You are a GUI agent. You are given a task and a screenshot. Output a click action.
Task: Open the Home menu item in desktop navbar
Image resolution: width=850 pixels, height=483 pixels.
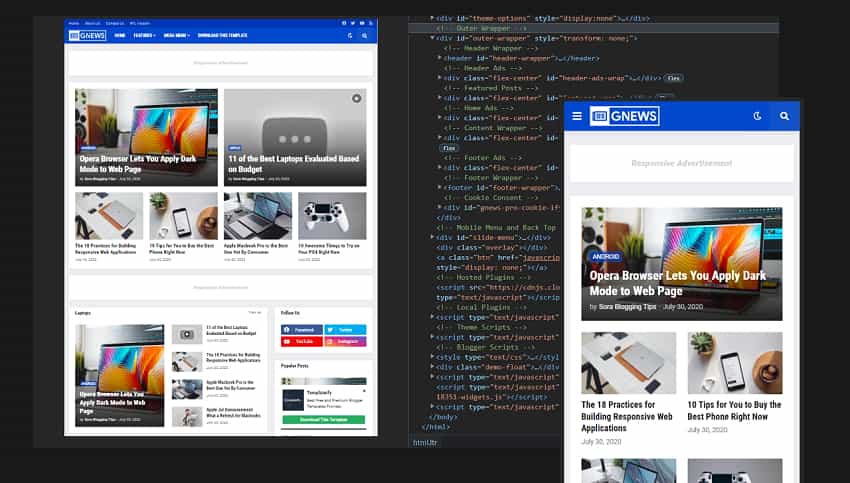[x=120, y=36]
